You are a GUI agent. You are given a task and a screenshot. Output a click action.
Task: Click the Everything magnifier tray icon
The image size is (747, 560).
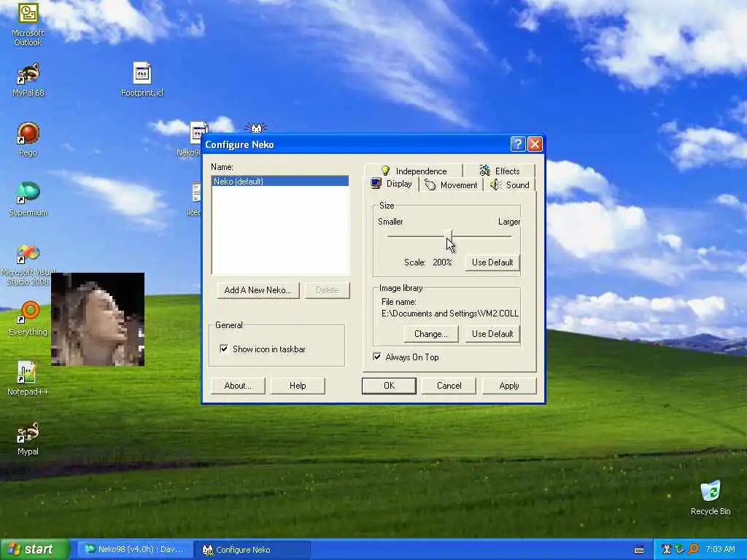[693, 549]
